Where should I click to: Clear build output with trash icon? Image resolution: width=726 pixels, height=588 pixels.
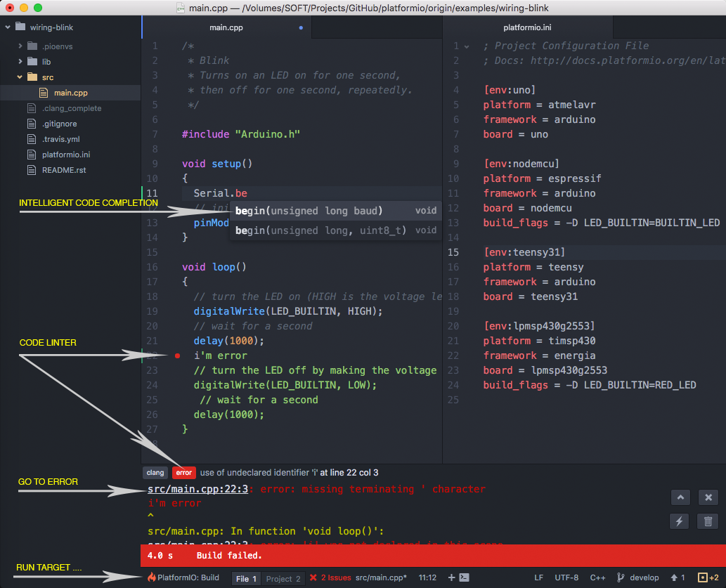[708, 521]
